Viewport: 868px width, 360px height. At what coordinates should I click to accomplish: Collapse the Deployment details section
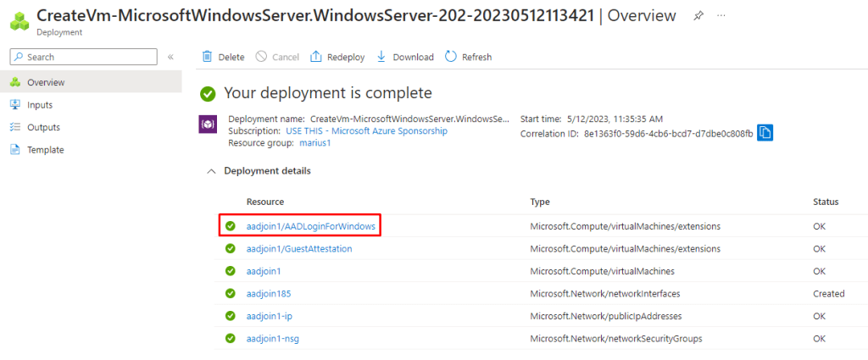coord(210,171)
